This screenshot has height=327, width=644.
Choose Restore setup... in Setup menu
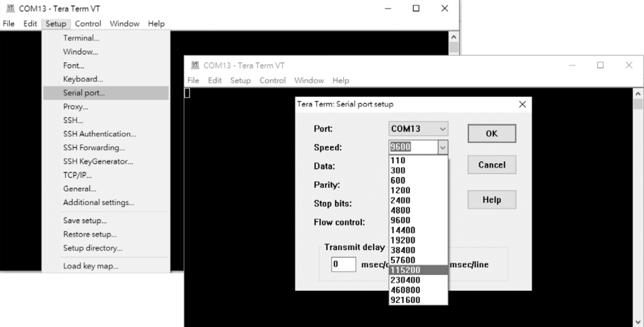106,234
